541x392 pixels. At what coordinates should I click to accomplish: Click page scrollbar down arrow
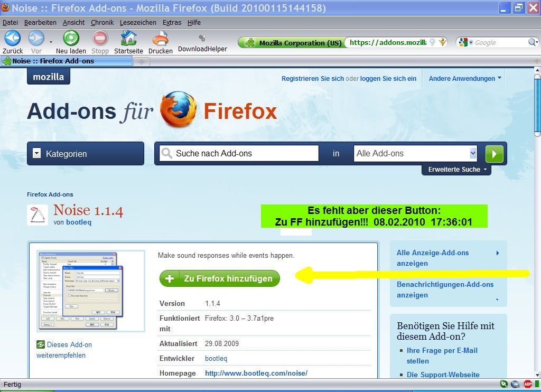537,375
